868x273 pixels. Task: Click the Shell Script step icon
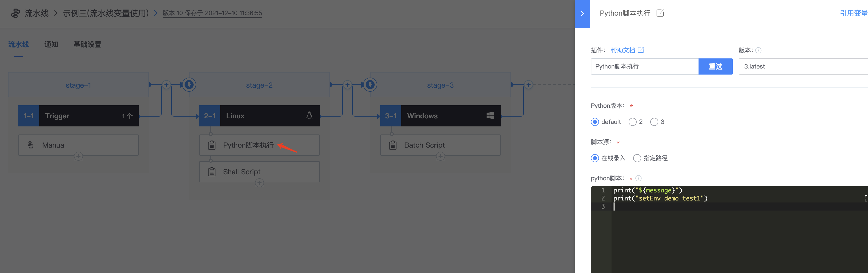point(212,172)
